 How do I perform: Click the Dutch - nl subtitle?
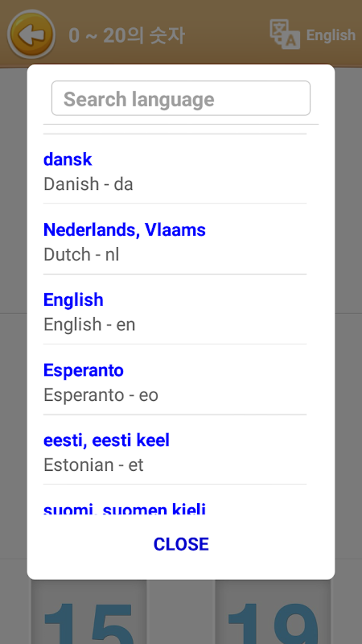pyautogui.click(x=81, y=255)
